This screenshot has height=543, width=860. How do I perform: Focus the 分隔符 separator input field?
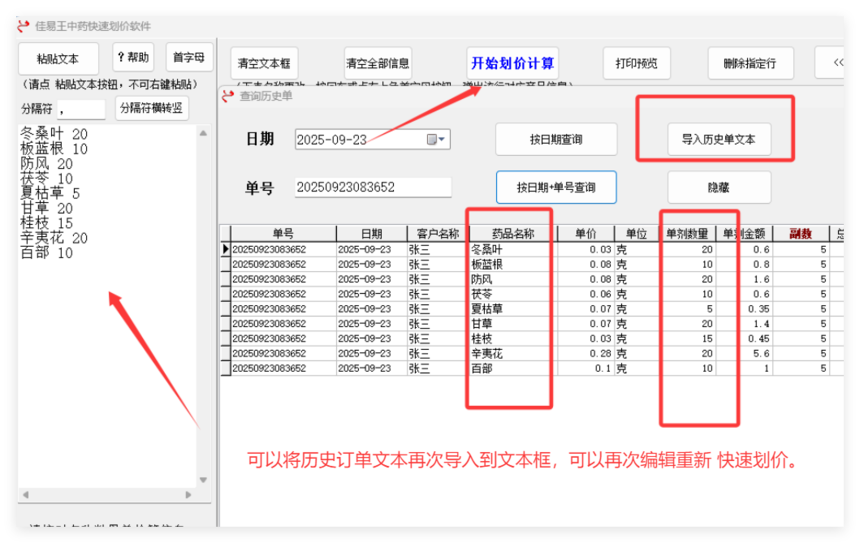click(81, 109)
